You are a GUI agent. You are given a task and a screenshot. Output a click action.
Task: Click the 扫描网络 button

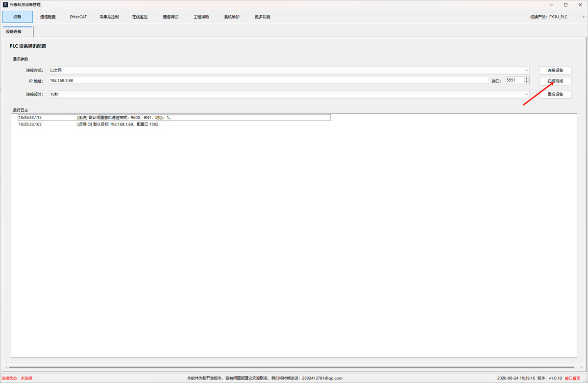(555, 81)
